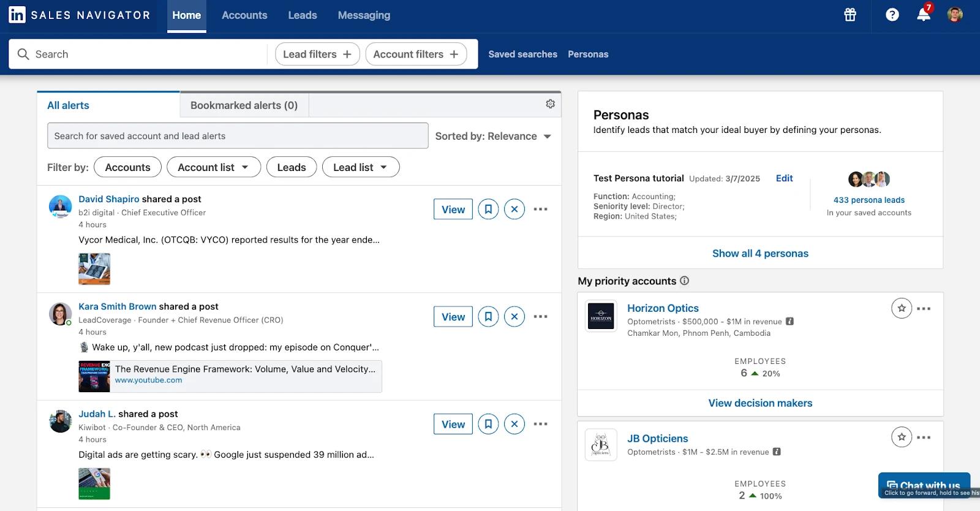View decision makers for Horizon Optics

(x=760, y=403)
